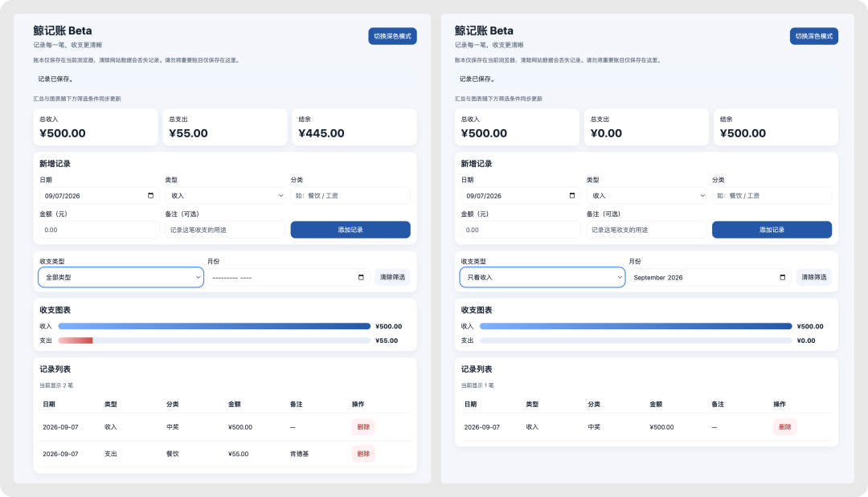Toggle dark mode button in right panel
Viewport: 868px width, 497px height.
tap(813, 36)
